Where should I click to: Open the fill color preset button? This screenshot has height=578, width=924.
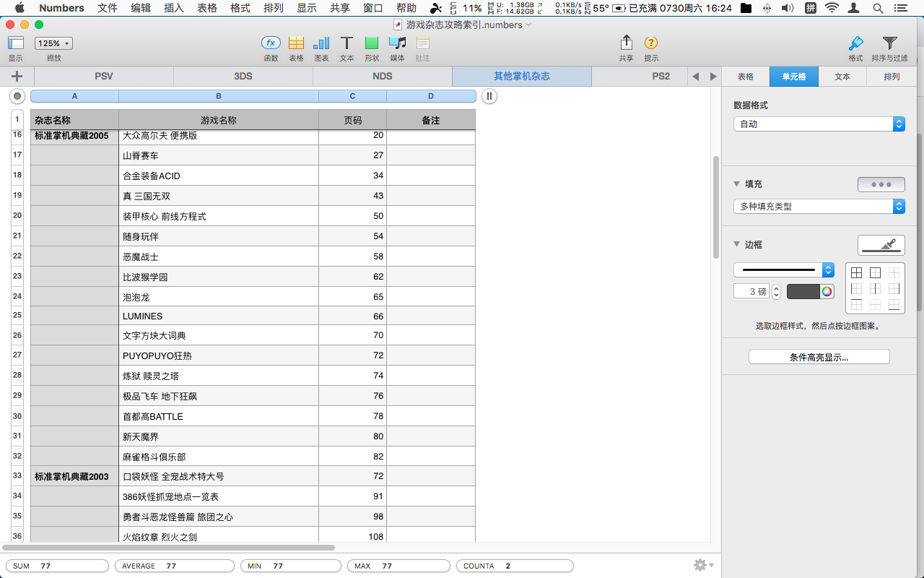click(x=881, y=184)
